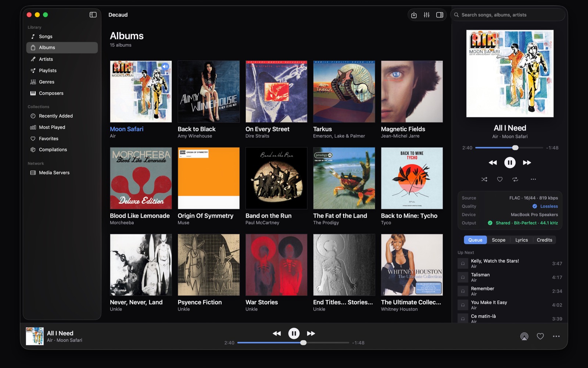Open the On Every Street album cover
Image resolution: width=588 pixels, height=368 pixels.
[276, 92]
